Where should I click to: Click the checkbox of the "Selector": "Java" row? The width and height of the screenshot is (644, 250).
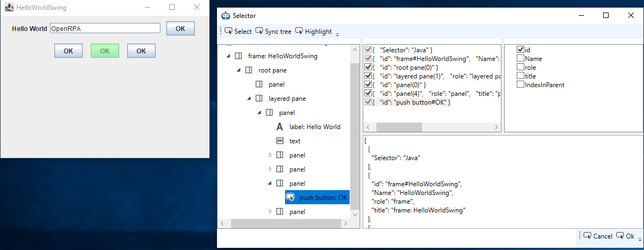pyautogui.click(x=368, y=50)
